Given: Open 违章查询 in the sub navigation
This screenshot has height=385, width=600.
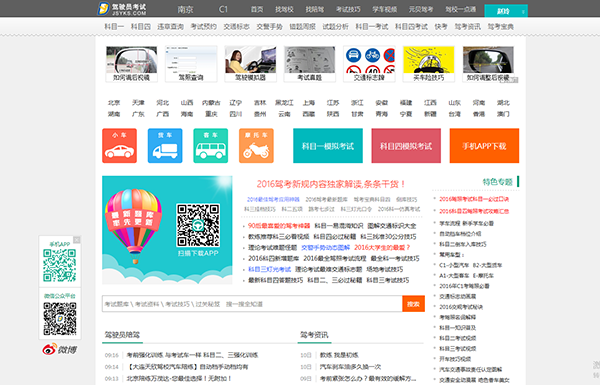Looking at the screenshot, I should (x=170, y=27).
